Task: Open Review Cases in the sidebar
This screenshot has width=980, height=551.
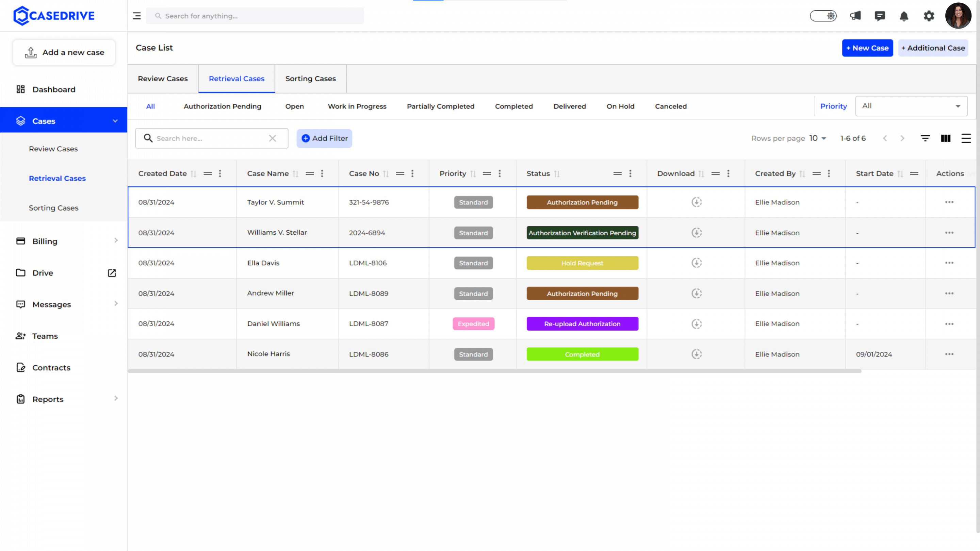Action: point(53,149)
